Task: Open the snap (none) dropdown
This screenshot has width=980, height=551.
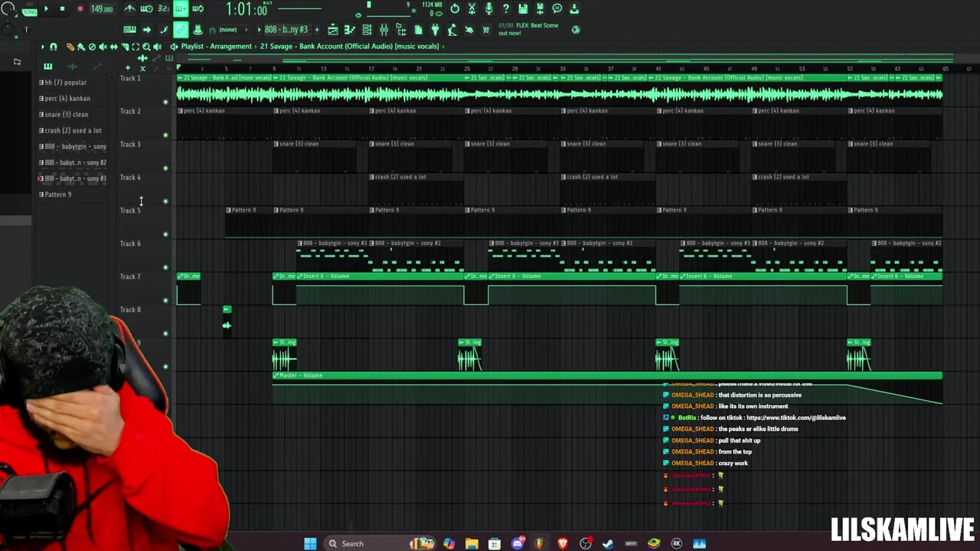Action: [233, 30]
